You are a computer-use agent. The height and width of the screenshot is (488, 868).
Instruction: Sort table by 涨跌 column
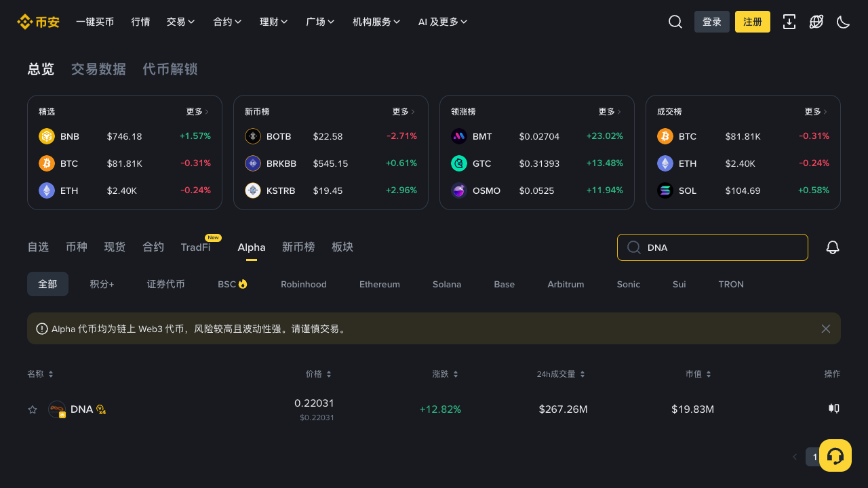pyautogui.click(x=446, y=374)
